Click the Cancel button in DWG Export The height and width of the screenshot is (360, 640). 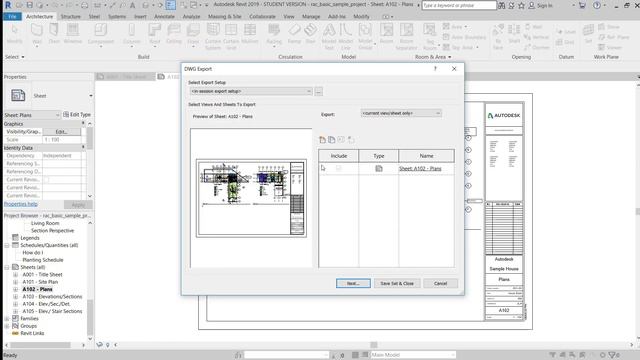click(440, 283)
